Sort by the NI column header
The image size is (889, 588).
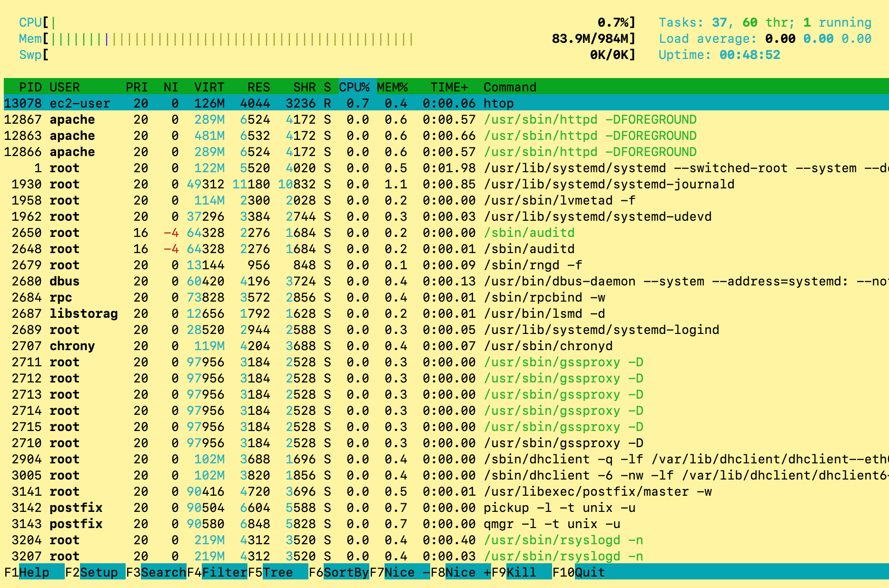tap(171, 87)
